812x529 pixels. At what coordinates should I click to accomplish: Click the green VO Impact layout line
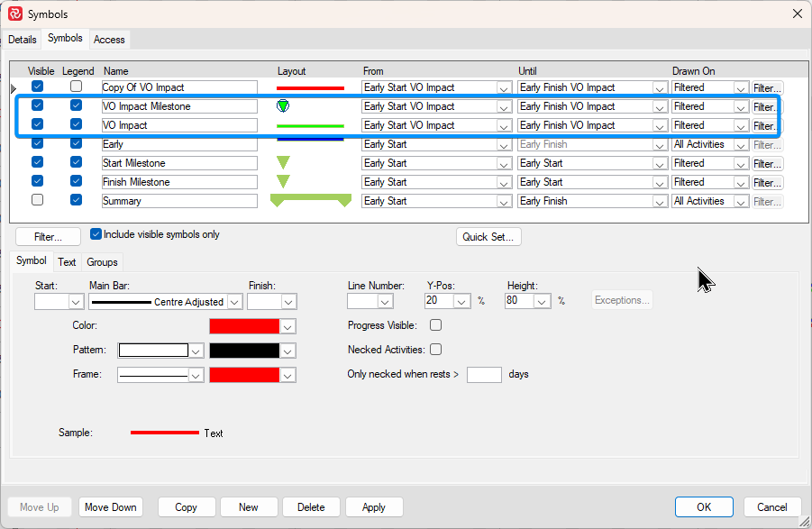coord(311,126)
